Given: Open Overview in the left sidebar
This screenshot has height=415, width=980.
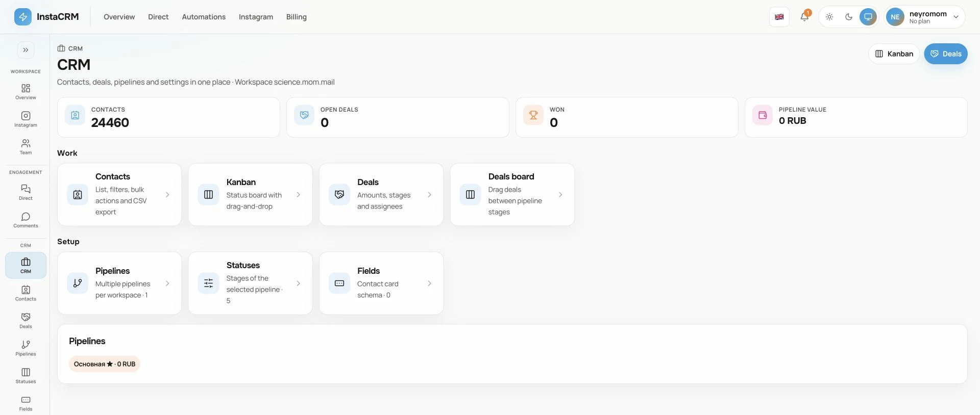Looking at the screenshot, I should point(26,92).
